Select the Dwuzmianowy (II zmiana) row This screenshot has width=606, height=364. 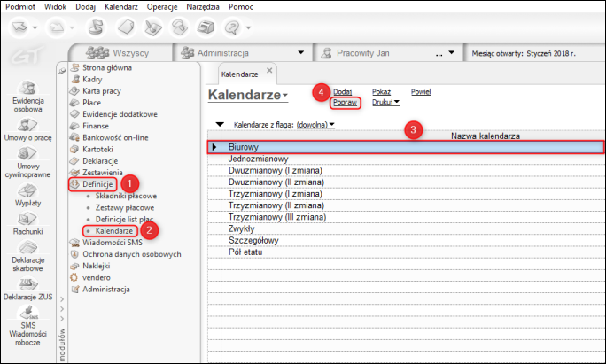(x=406, y=182)
